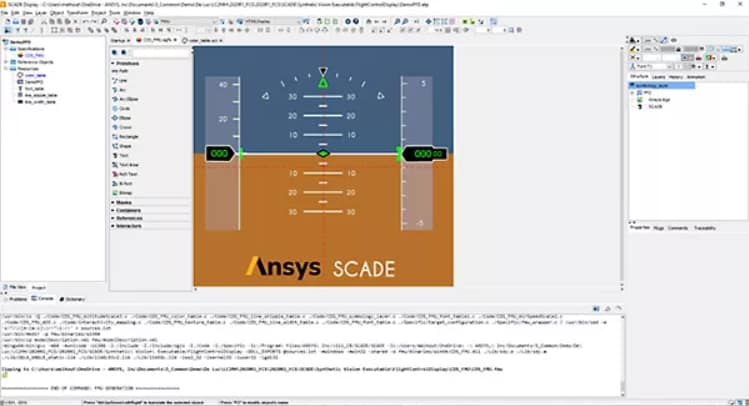This screenshot has height=406, width=749.
Task: Select the SCADE text item in structure
Action: pyautogui.click(x=655, y=107)
